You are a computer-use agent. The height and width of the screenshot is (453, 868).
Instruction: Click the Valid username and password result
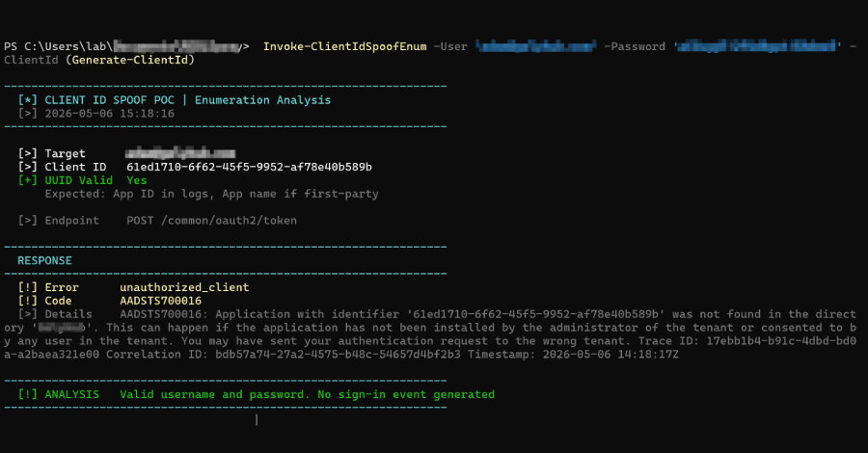point(215,394)
